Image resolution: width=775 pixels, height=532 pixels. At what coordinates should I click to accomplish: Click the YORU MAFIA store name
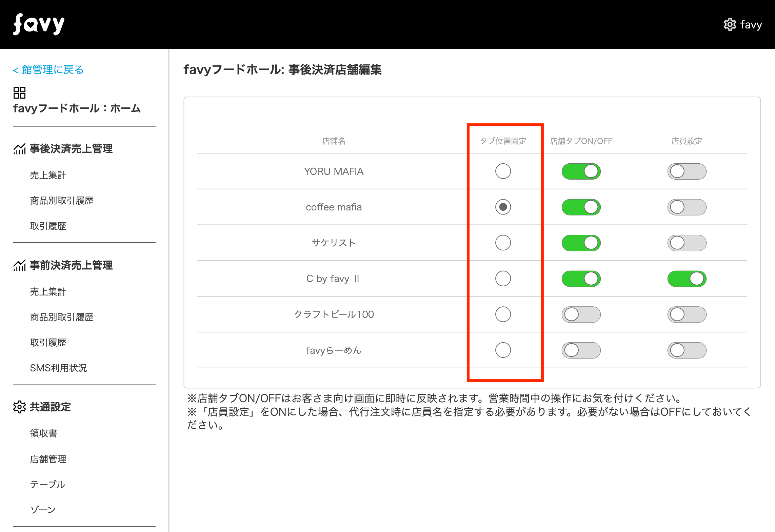pyautogui.click(x=334, y=171)
